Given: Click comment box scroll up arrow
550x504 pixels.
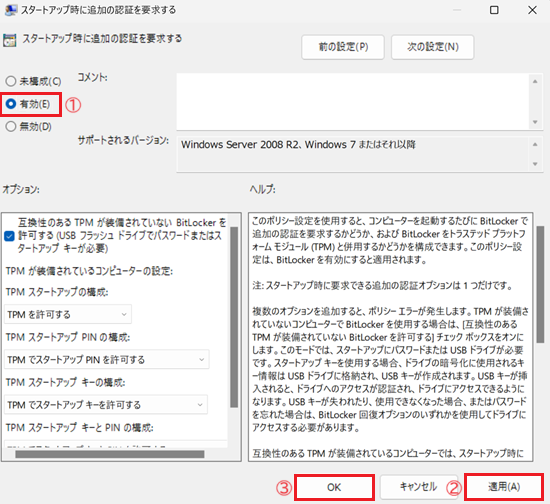Looking at the screenshot, I should (x=535, y=81).
